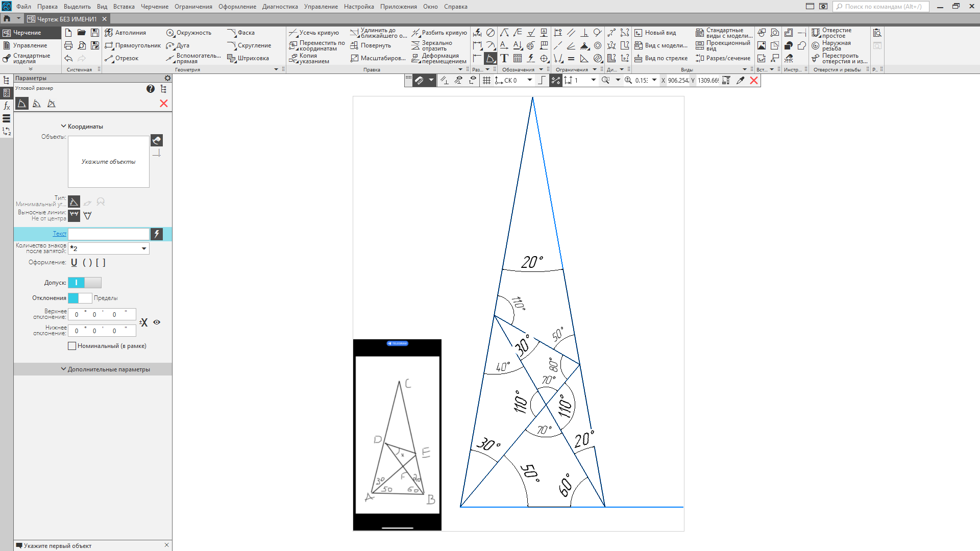
Task: Select the Отрезок line segment tool
Action: [x=121, y=58]
